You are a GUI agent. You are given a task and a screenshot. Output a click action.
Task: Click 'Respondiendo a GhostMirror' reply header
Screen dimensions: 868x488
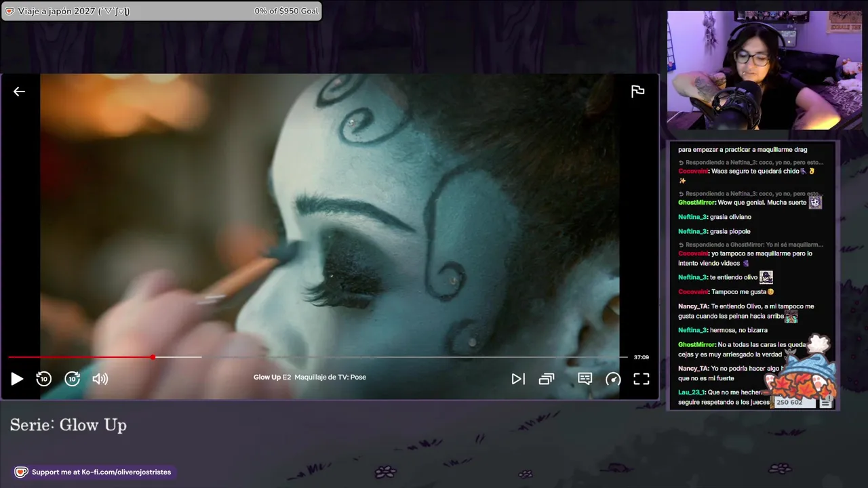(x=751, y=245)
